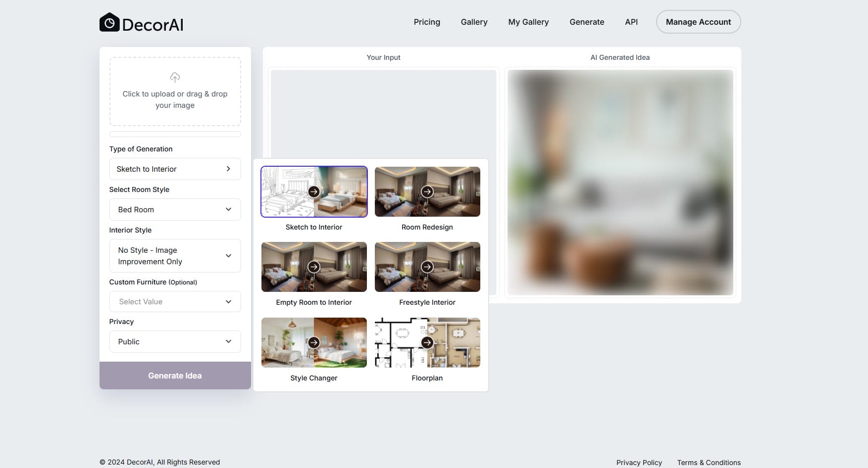
Task: Open the API nav link
Action: click(631, 22)
